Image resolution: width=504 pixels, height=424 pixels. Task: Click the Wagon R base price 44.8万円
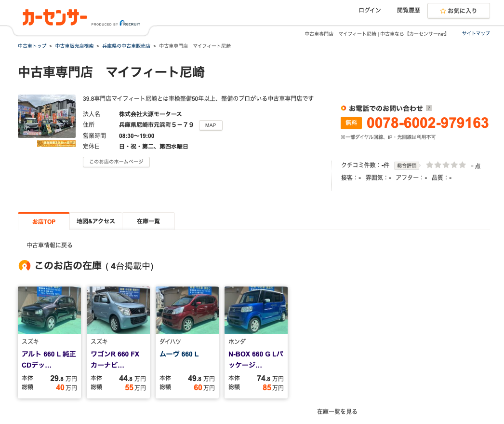click(x=133, y=378)
